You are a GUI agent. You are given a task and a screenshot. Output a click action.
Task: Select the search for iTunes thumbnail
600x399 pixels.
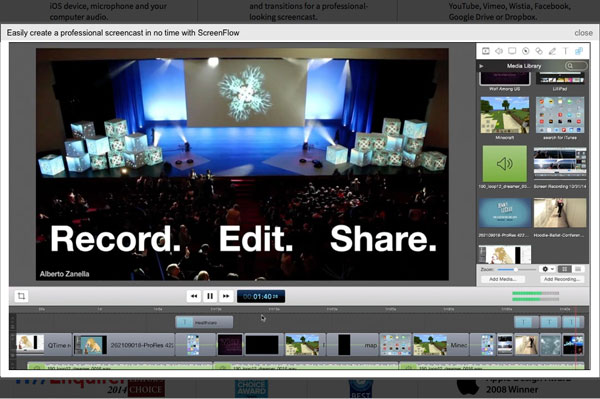[x=560, y=115]
